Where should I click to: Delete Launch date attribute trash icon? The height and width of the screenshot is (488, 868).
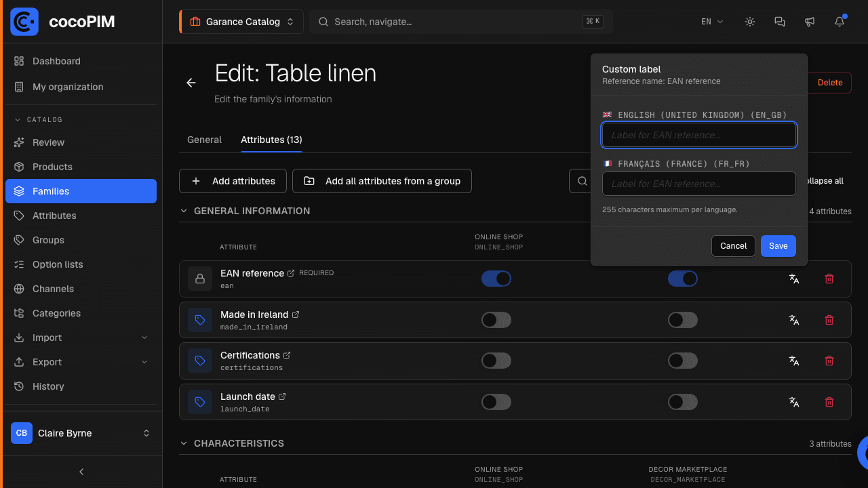tap(829, 403)
